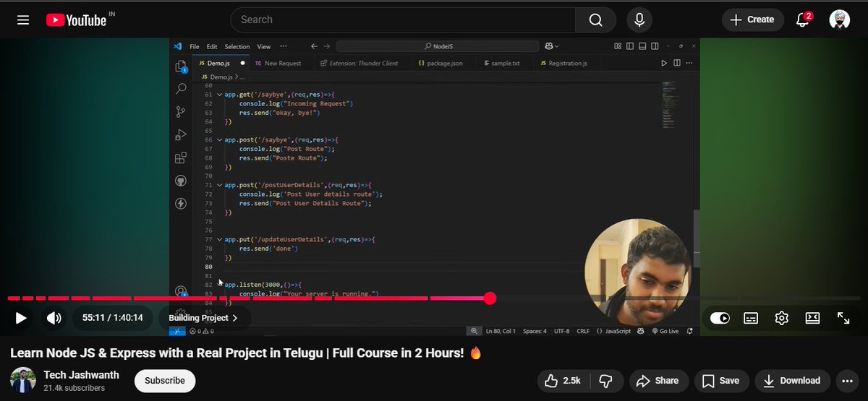Image resolution: width=868 pixels, height=401 pixels.
Task: Click Run Code triangle in editor toolbar
Action: coord(664,63)
